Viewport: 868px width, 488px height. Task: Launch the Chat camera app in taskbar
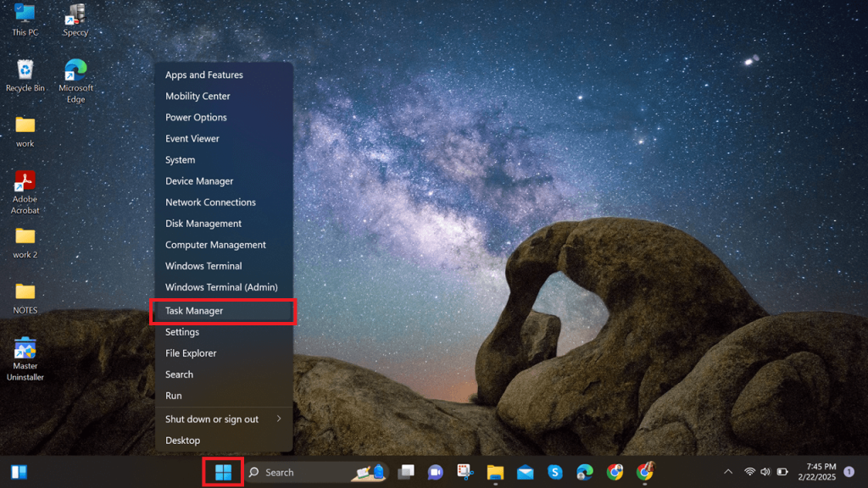point(435,472)
